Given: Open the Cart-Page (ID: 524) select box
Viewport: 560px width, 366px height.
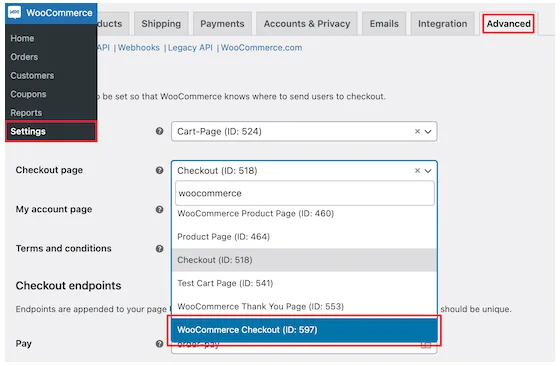Looking at the screenshot, I should (304, 131).
